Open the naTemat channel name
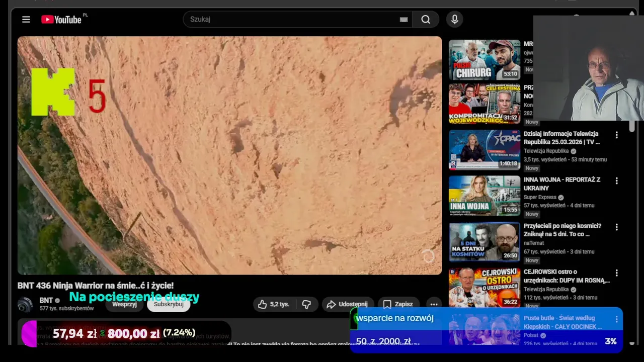The image size is (644, 362). click(534, 243)
